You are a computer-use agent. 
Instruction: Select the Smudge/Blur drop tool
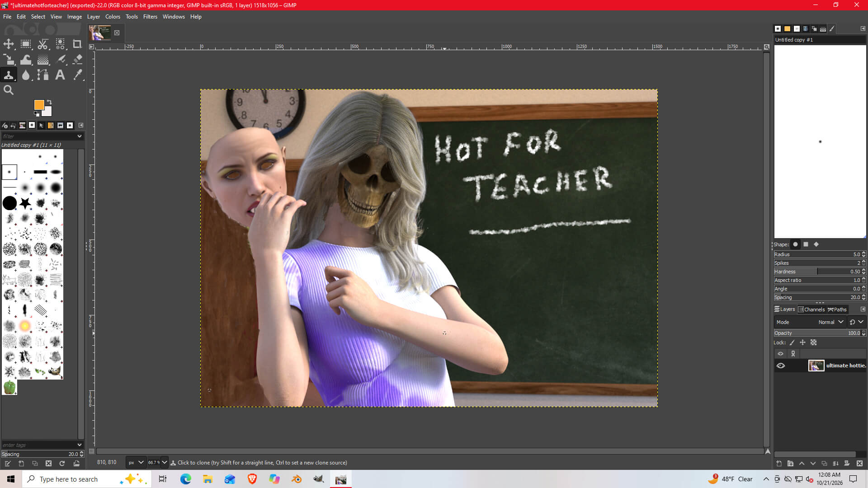26,75
